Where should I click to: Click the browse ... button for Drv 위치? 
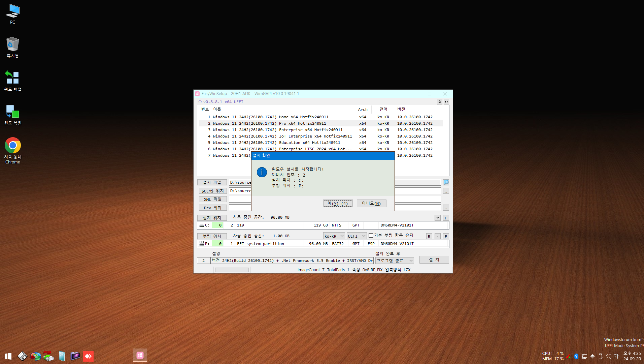coord(446,208)
